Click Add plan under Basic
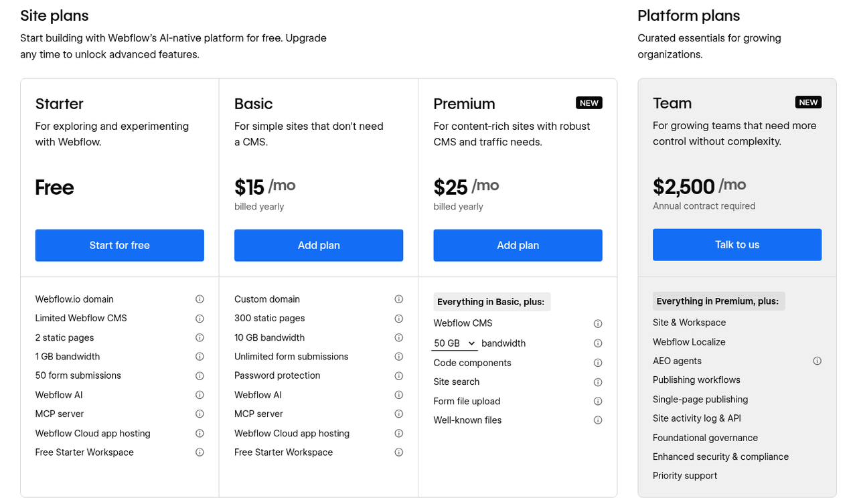Viewport: 857px width, 504px height. click(x=319, y=246)
